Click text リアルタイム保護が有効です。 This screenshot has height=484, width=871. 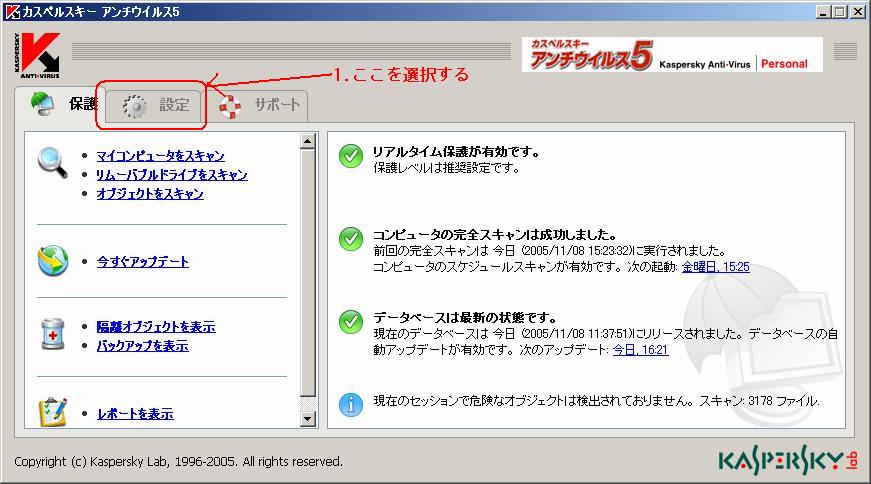(x=456, y=152)
